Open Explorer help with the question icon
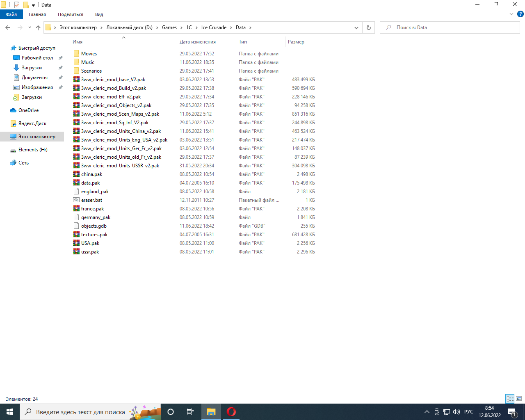This screenshot has height=420, width=525. point(520,14)
